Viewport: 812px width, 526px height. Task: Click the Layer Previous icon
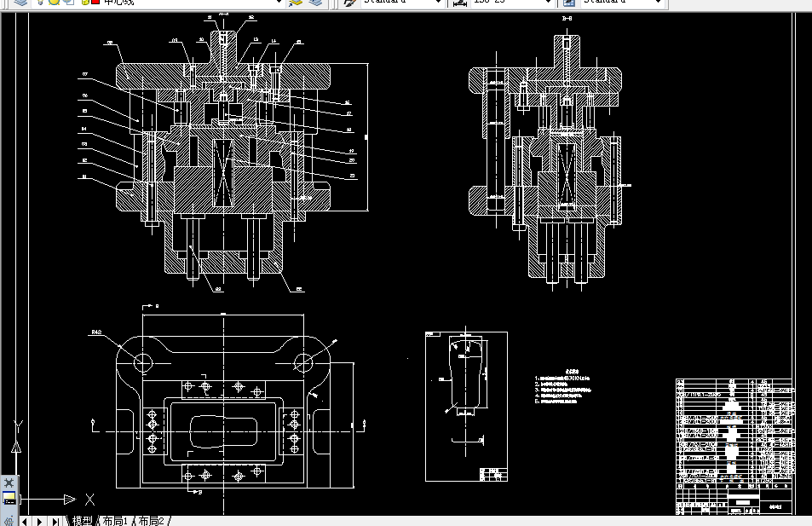(x=315, y=2)
